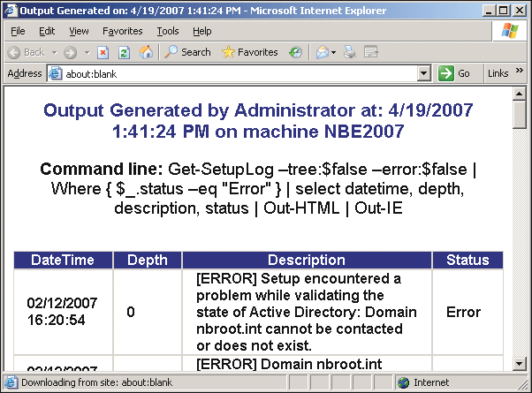The height and width of the screenshot is (393, 532).
Task: Click the Downloading from site status text
Action: coord(96,382)
